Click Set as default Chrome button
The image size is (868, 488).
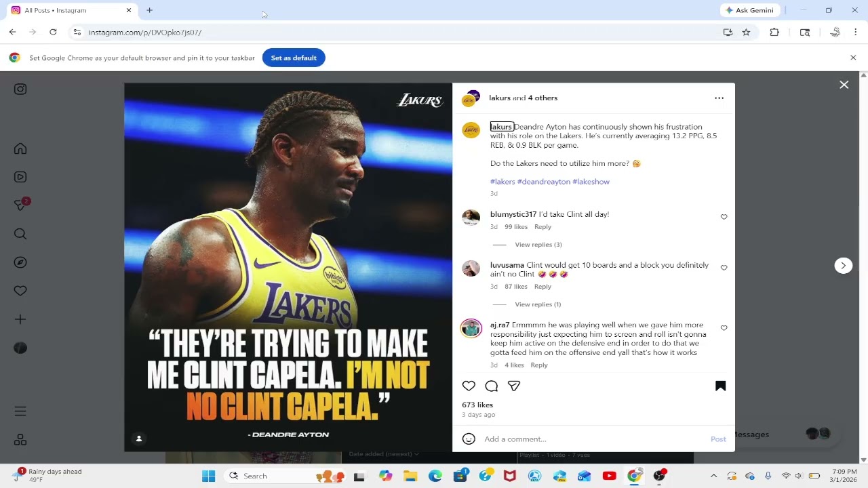294,58
